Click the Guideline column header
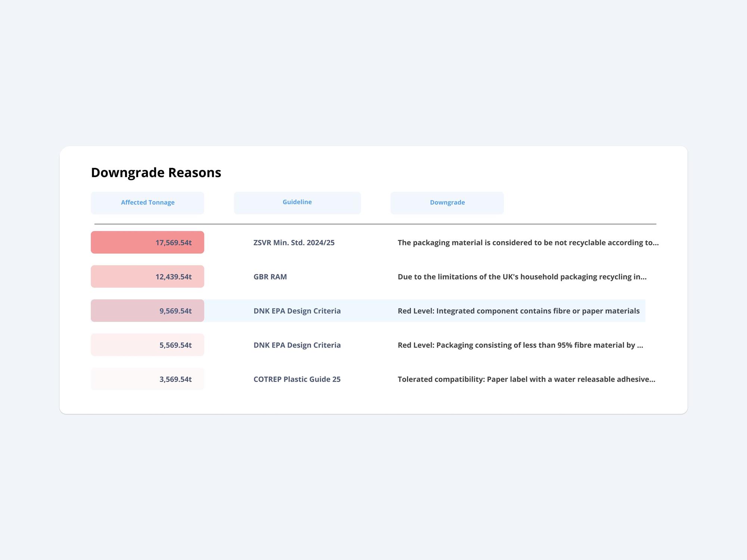This screenshot has width=747, height=560. pos(297,203)
